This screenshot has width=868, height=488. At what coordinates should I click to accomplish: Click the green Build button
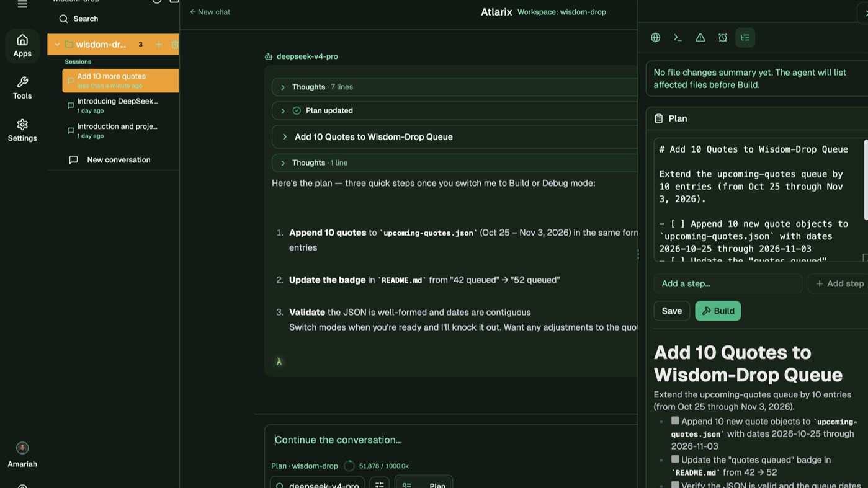[718, 311]
